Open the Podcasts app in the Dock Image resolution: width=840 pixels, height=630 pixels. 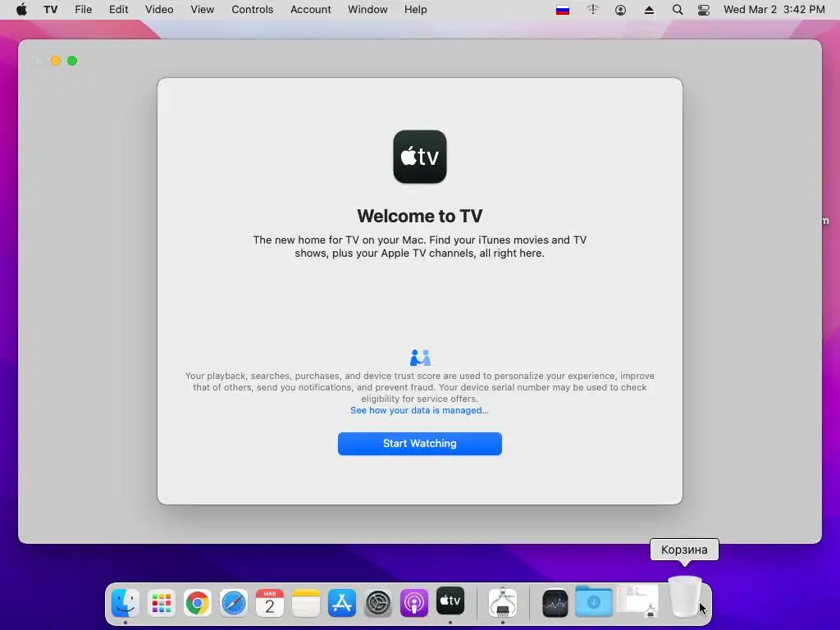click(414, 603)
